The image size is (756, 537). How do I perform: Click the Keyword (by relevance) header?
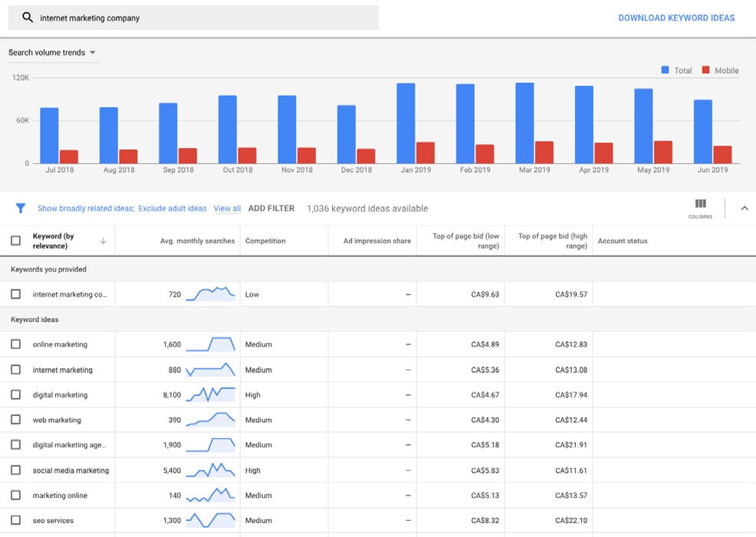(53, 241)
